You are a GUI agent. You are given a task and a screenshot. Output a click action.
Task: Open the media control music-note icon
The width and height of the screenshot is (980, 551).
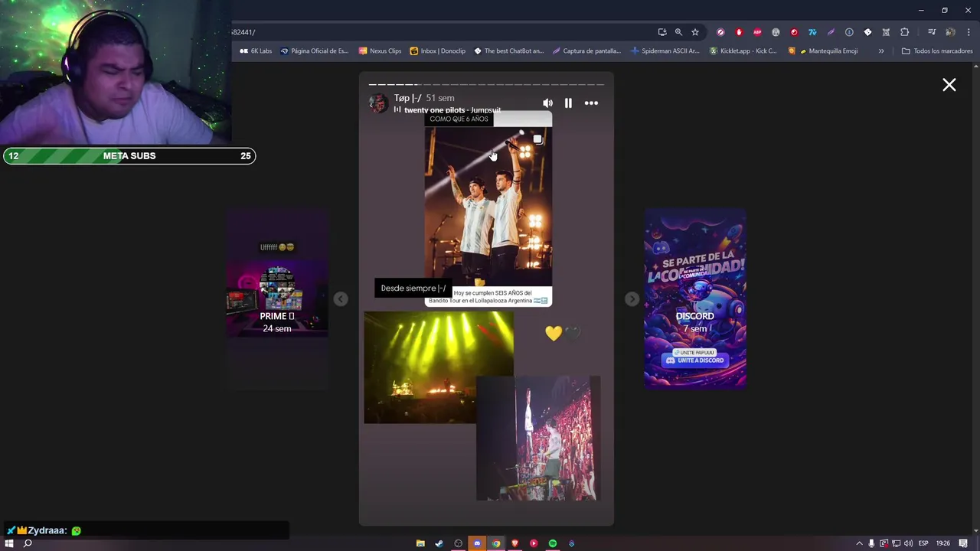[932, 32]
